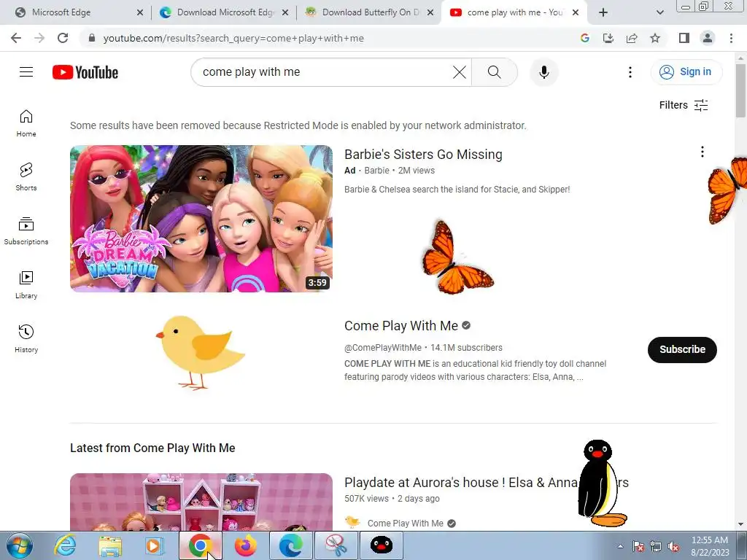View site info via the padlock icon
This screenshot has width=747, height=560.
pos(92,38)
